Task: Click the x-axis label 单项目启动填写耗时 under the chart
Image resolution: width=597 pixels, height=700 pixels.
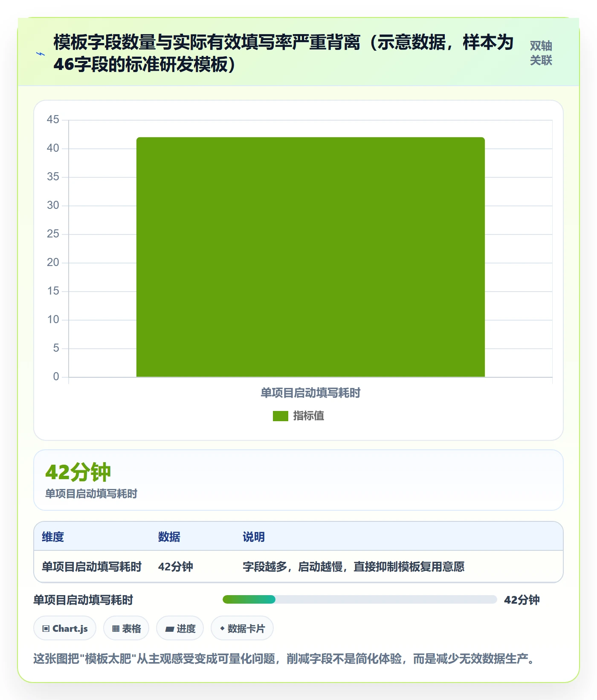Action: coord(310,393)
